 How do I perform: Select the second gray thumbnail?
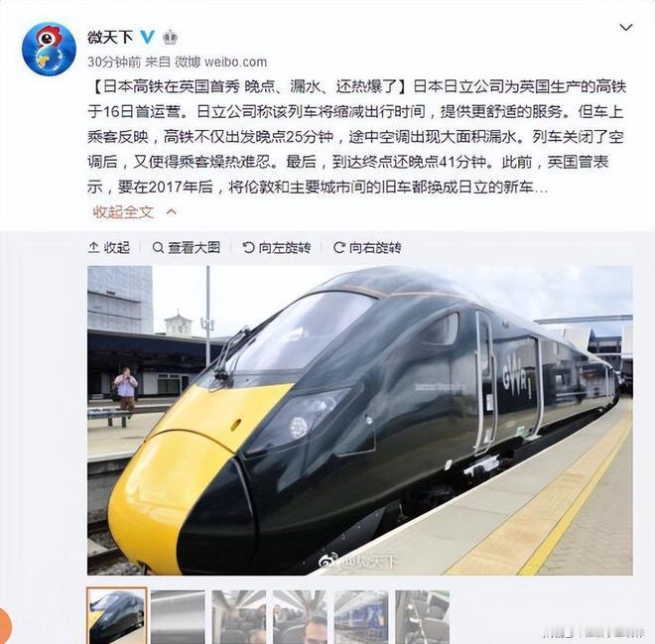click(178, 617)
